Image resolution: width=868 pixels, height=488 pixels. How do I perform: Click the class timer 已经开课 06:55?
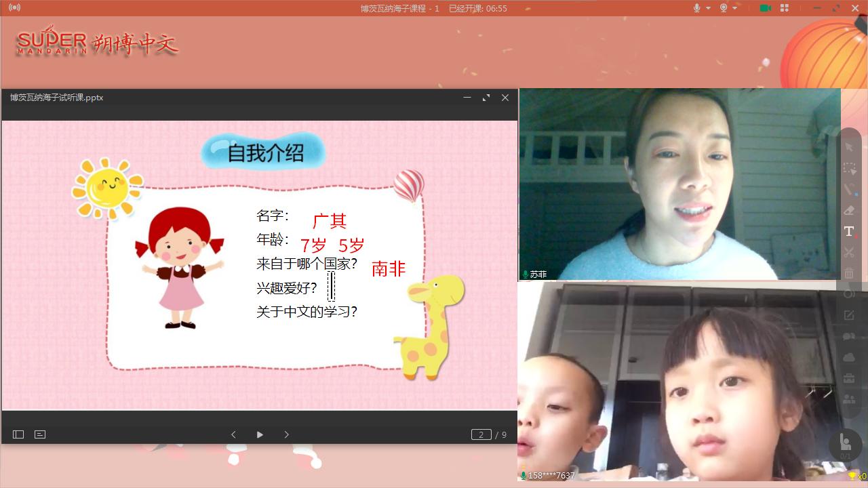(478, 8)
